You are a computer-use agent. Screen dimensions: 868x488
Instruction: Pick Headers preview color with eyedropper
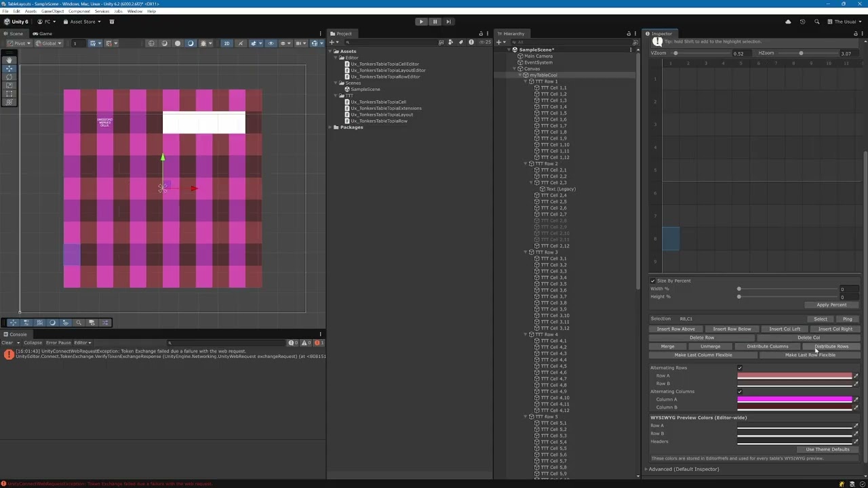click(856, 441)
